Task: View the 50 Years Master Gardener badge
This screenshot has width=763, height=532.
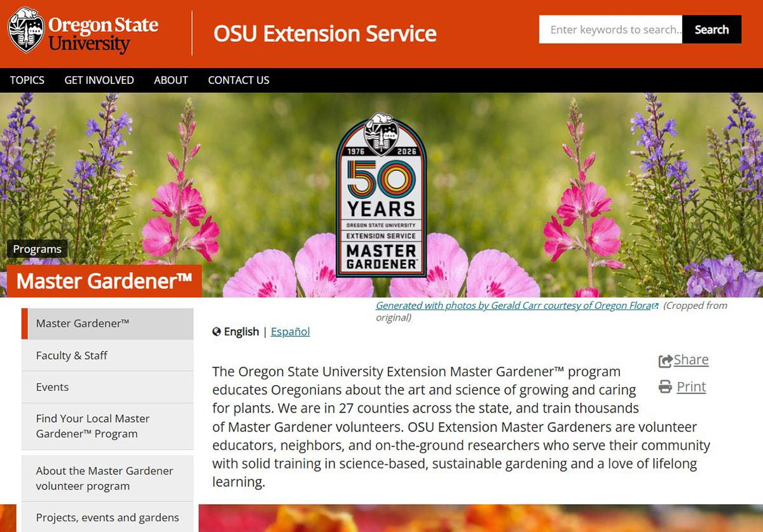Action: pyautogui.click(x=381, y=196)
